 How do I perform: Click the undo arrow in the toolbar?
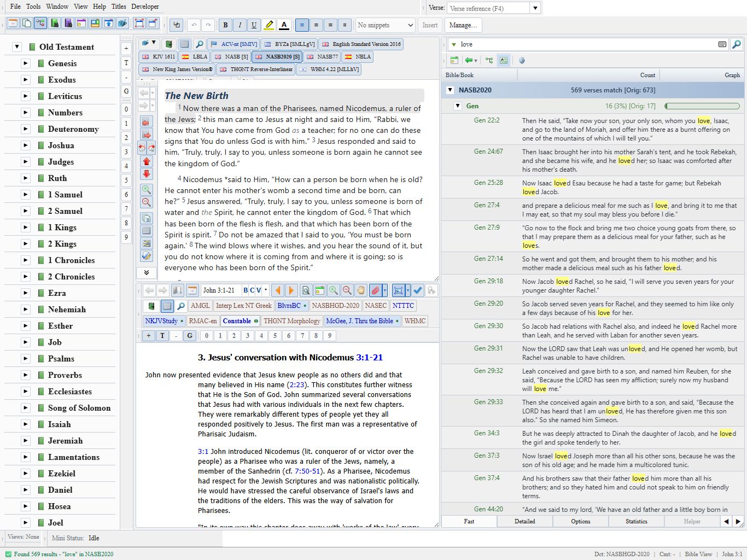coord(194,25)
